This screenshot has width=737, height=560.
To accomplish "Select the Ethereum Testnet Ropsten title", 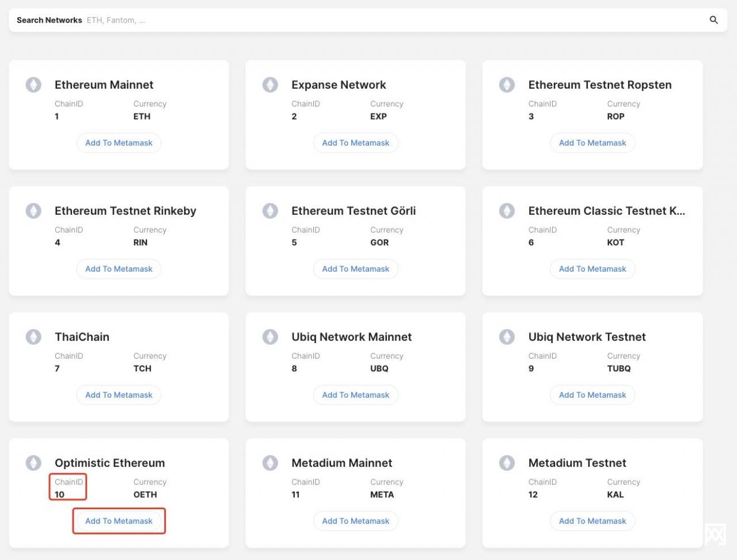I will tap(600, 85).
